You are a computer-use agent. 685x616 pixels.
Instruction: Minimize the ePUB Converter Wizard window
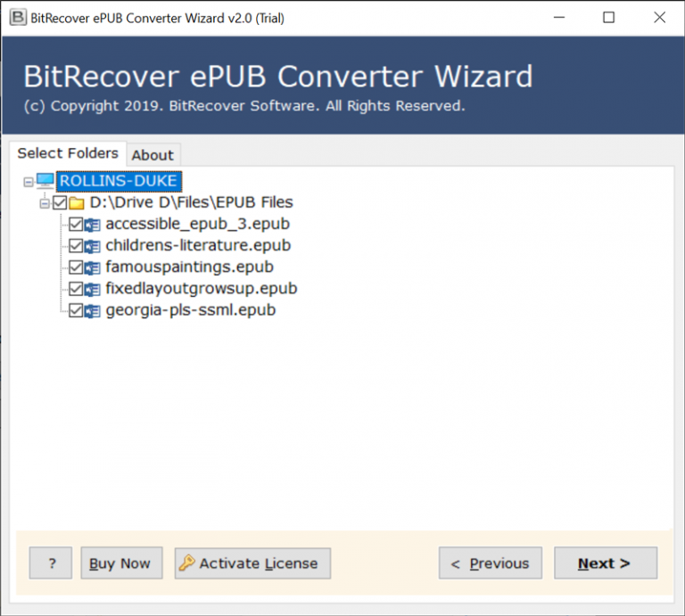click(559, 18)
